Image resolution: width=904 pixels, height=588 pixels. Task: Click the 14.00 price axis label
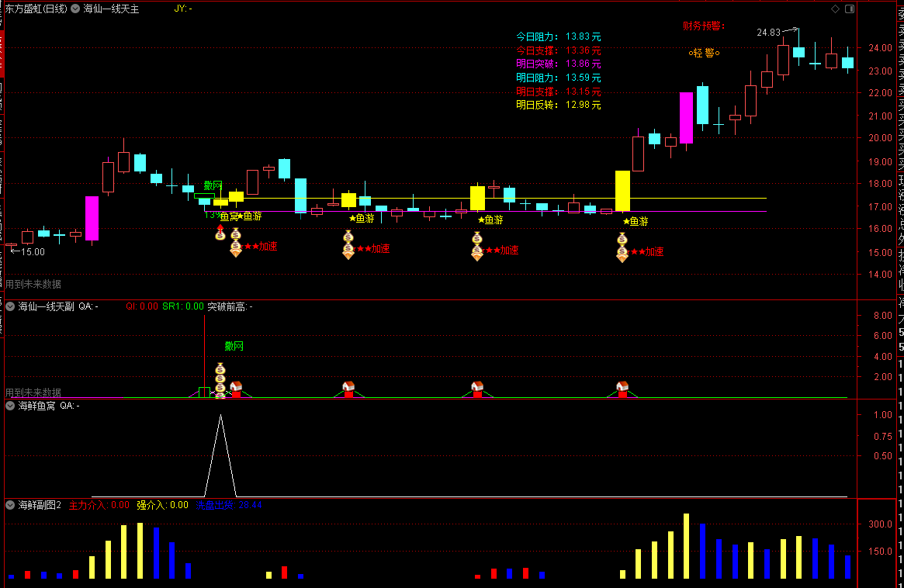(x=881, y=275)
